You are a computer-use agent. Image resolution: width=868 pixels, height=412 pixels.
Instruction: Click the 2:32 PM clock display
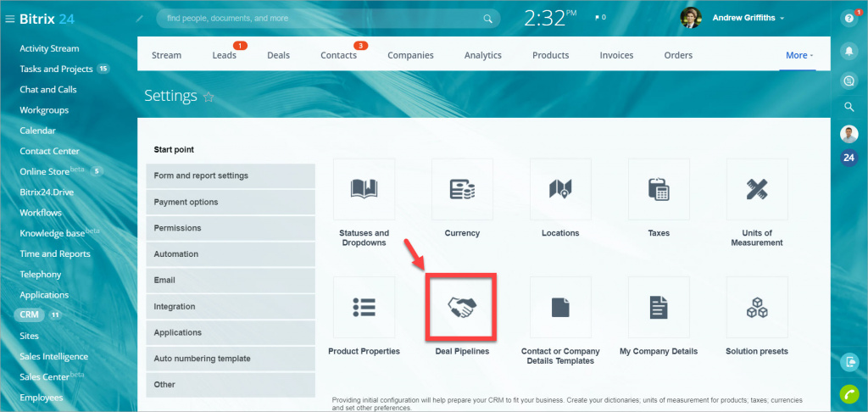(551, 19)
